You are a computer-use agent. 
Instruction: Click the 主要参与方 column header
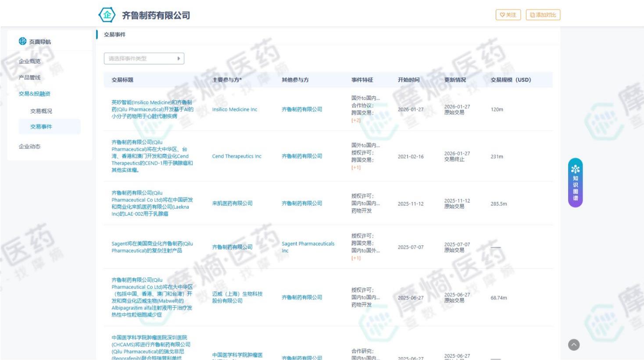(227, 80)
